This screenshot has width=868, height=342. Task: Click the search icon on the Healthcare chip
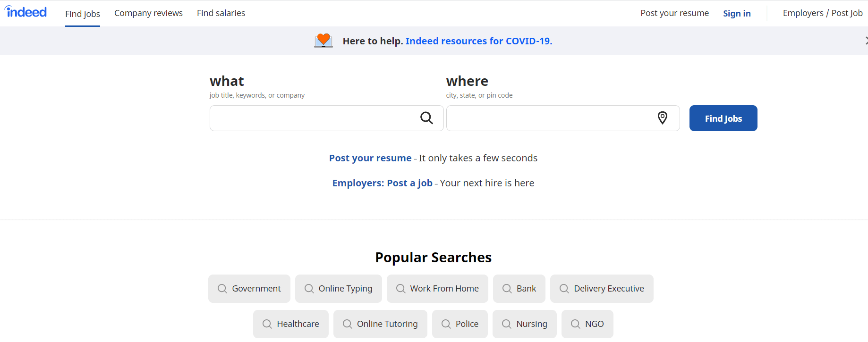coord(267,324)
